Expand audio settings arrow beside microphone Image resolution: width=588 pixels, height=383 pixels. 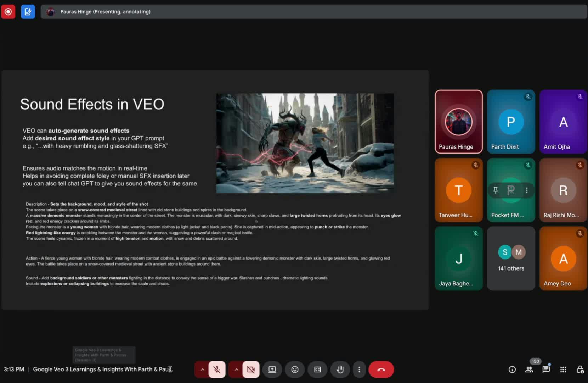click(202, 370)
